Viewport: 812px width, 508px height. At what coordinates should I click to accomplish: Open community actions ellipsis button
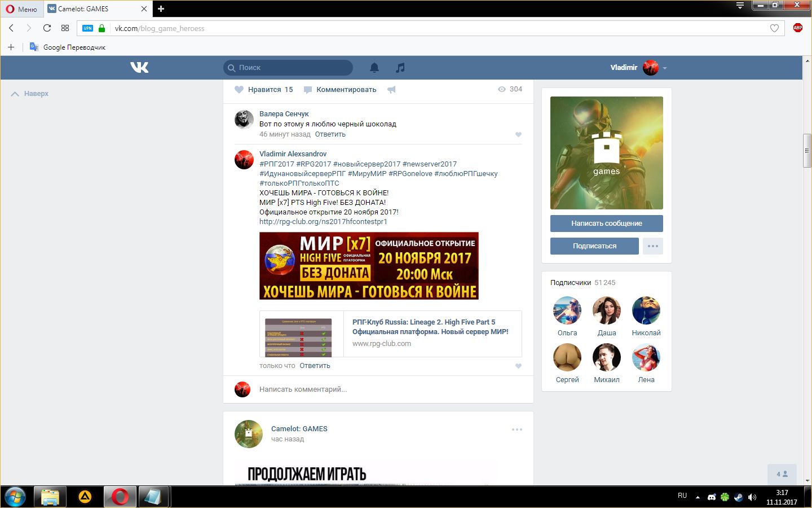(x=653, y=246)
